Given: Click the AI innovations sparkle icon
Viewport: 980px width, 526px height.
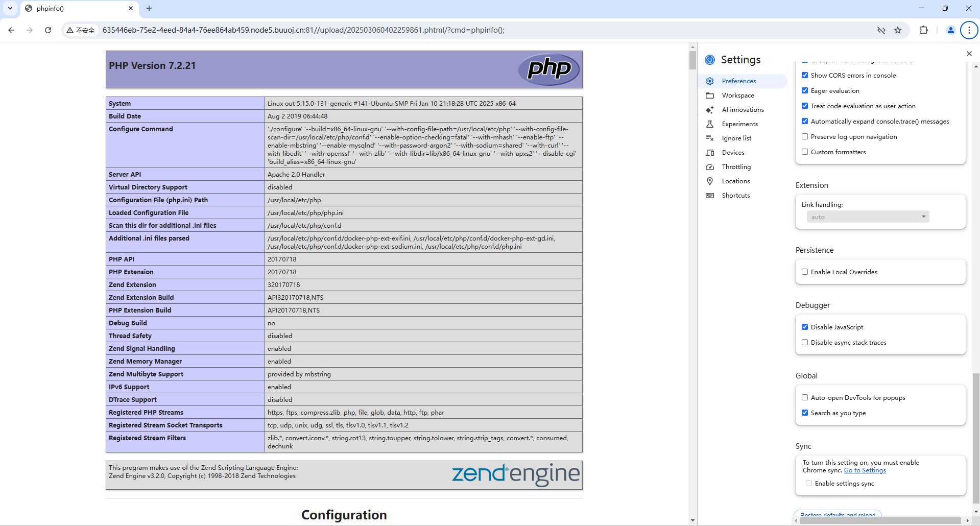Looking at the screenshot, I should click(710, 110).
